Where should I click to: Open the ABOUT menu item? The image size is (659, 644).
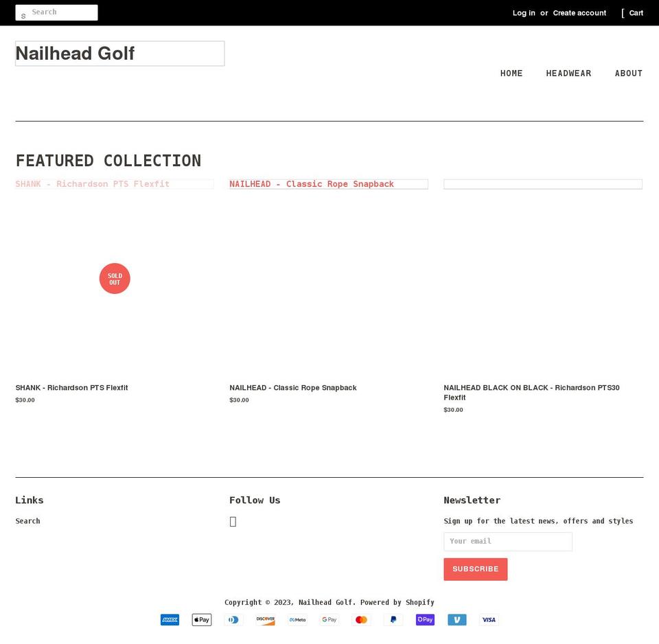pyautogui.click(x=629, y=73)
